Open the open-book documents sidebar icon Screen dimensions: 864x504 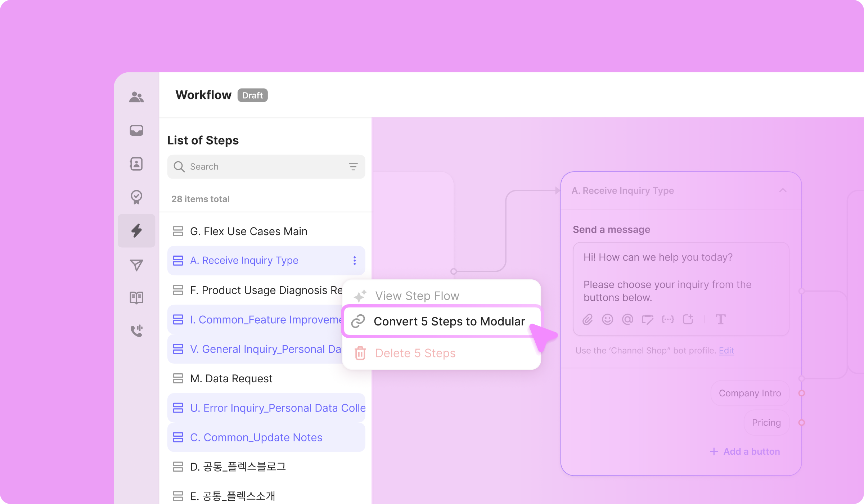[136, 298]
